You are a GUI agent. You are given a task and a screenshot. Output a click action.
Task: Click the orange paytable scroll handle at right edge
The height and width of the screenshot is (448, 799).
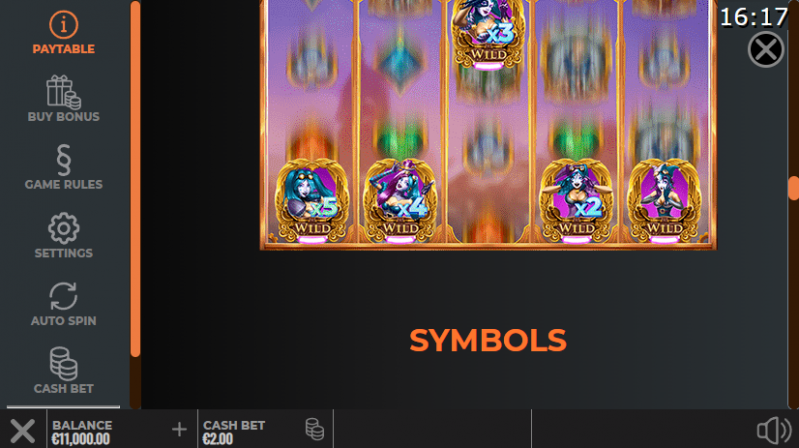[793, 188]
